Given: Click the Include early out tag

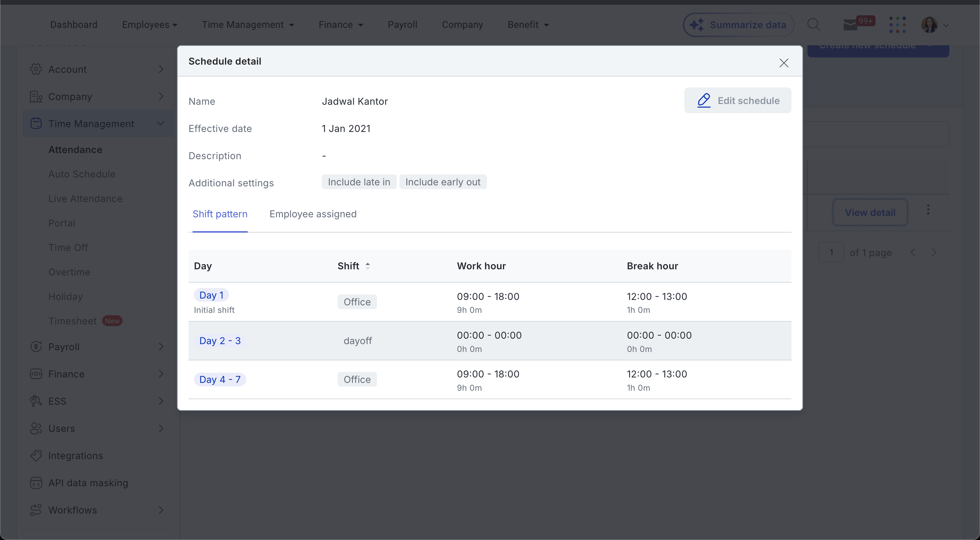Looking at the screenshot, I should click(x=443, y=182).
